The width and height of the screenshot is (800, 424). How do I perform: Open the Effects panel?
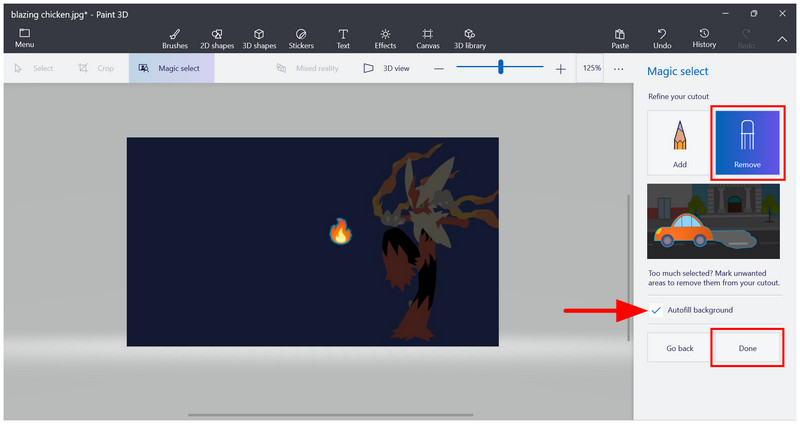click(385, 38)
